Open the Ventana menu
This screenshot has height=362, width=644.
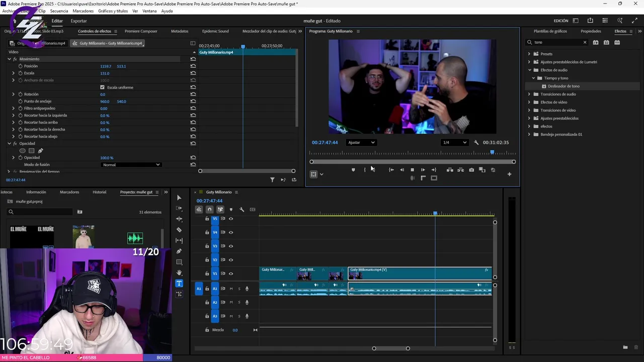point(149,11)
